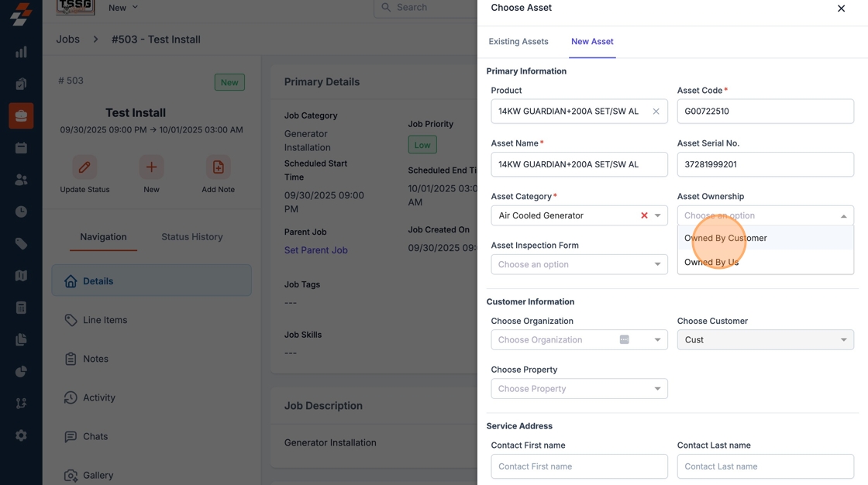
Task: Open Line Items in navigation list
Action: [x=105, y=320]
